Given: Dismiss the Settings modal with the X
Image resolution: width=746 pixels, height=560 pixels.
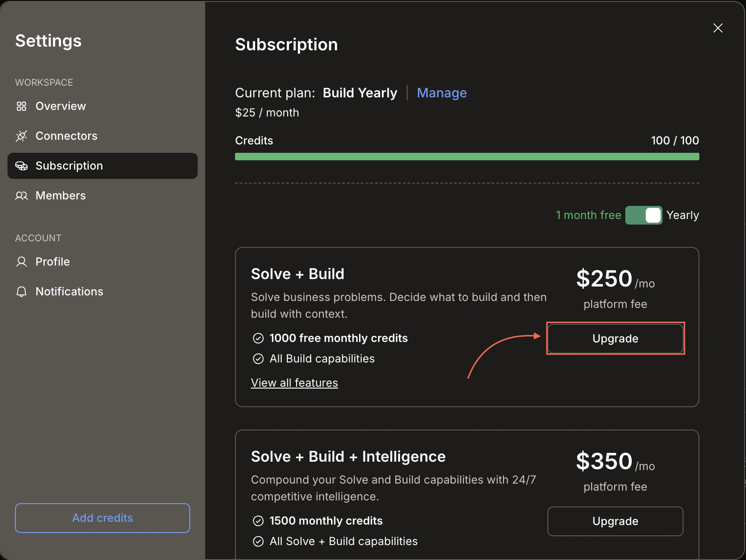Looking at the screenshot, I should pos(718,28).
